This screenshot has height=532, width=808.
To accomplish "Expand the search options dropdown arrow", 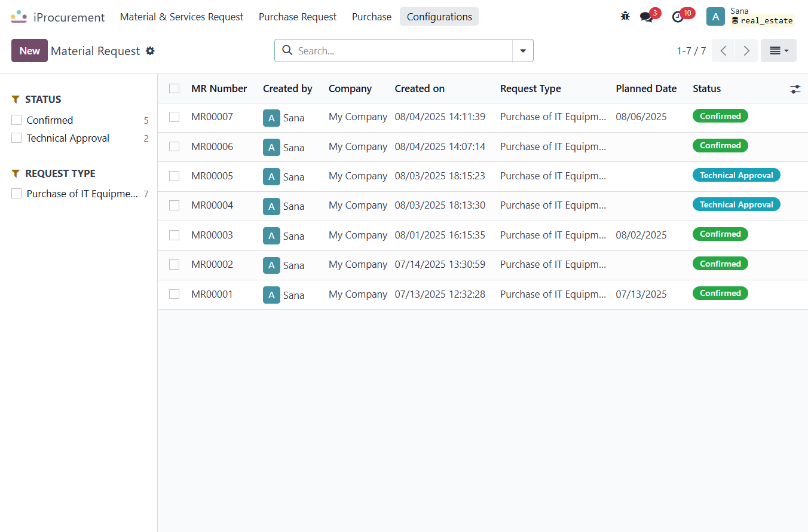I will 523,51.
